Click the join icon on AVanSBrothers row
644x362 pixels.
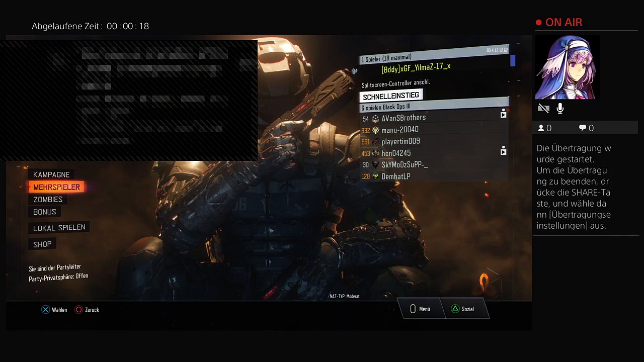[503, 114]
